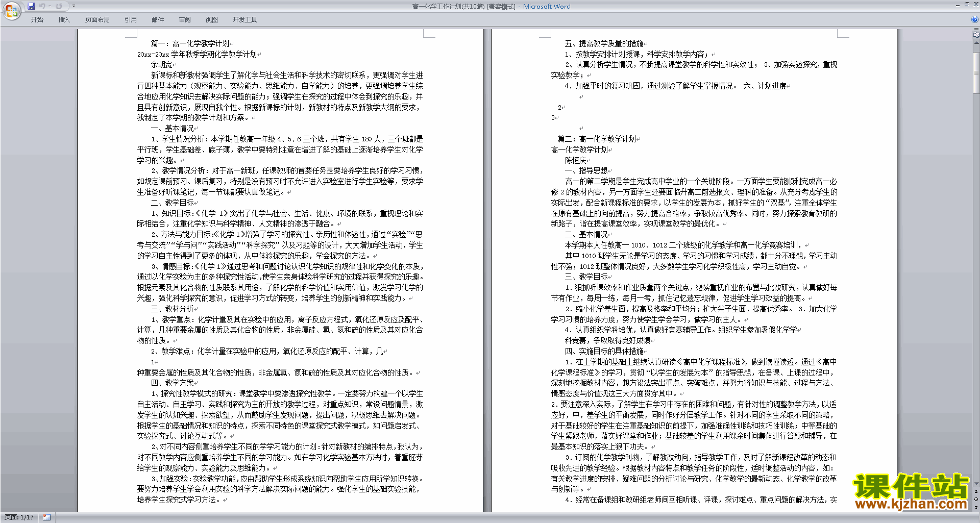Click the heading 一、指导思想
Image resolution: width=980 pixels, height=523 pixels.
coord(586,171)
